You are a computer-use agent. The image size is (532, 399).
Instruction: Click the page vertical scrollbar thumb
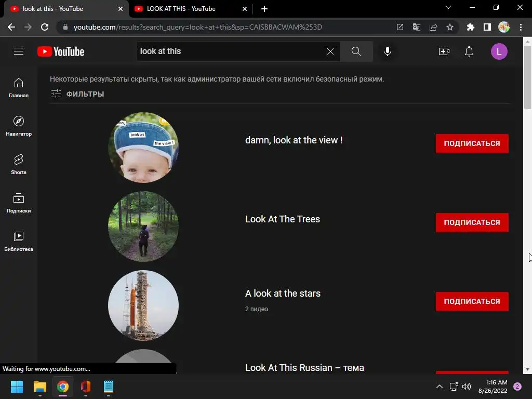(x=527, y=77)
